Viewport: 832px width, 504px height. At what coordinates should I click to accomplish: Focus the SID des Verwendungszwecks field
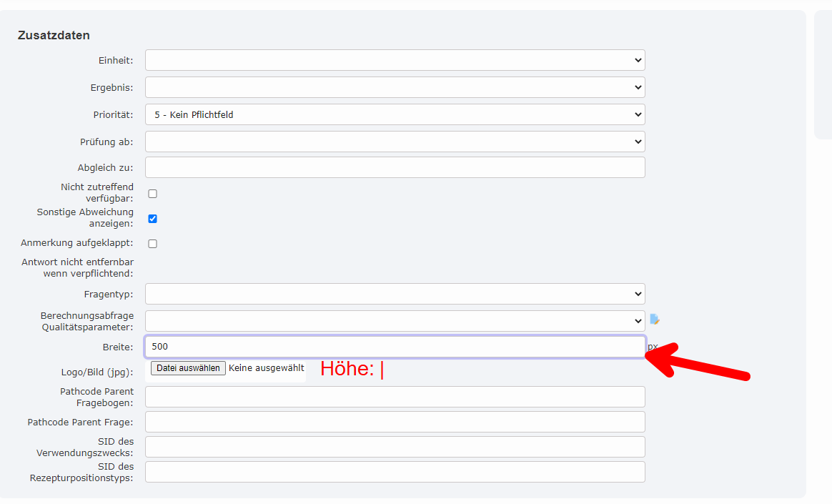(395, 447)
